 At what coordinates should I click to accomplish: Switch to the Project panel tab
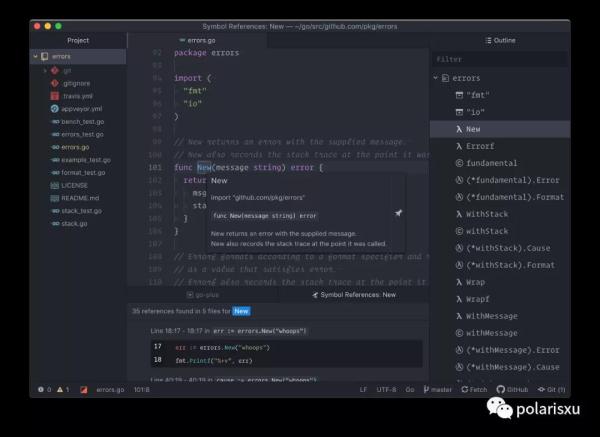coord(78,40)
